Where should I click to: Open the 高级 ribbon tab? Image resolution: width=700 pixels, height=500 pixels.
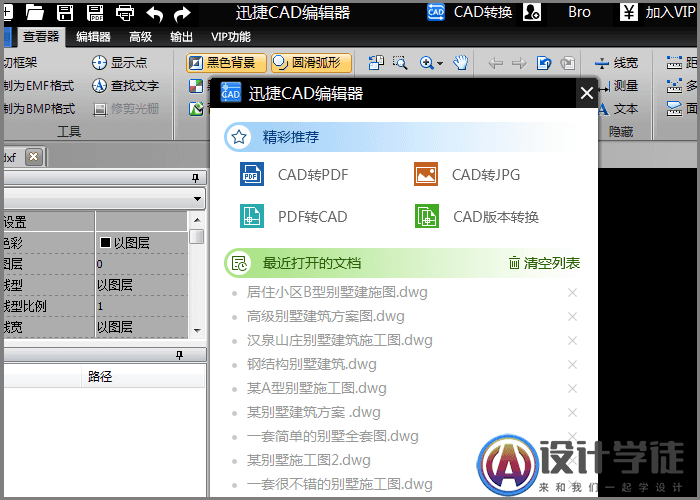tap(141, 37)
